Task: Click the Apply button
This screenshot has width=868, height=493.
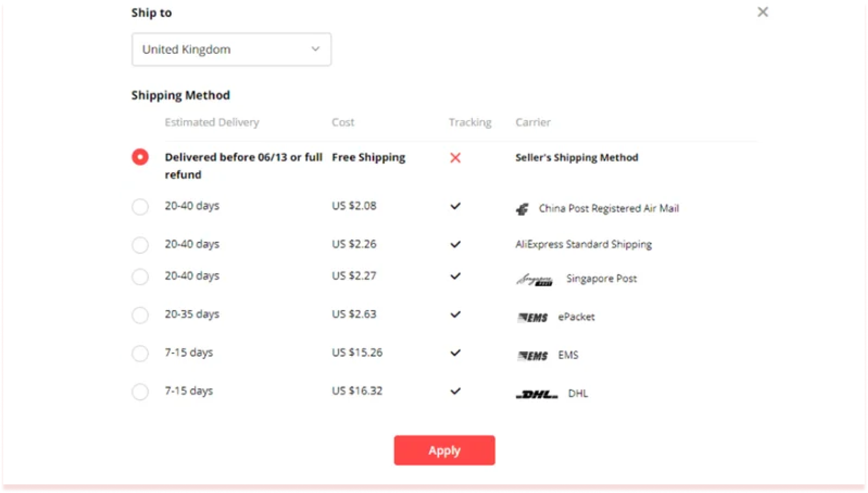Action: click(444, 450)
